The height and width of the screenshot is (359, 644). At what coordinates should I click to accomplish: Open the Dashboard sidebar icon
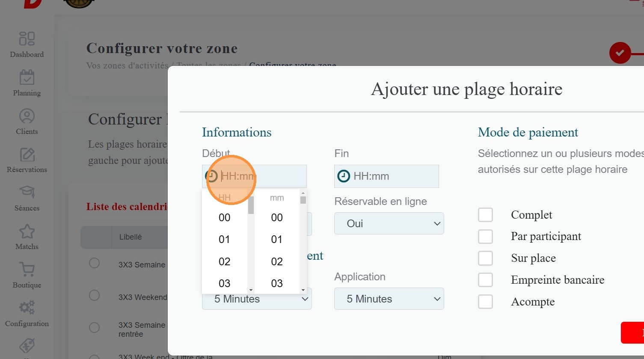coord(27,39)
